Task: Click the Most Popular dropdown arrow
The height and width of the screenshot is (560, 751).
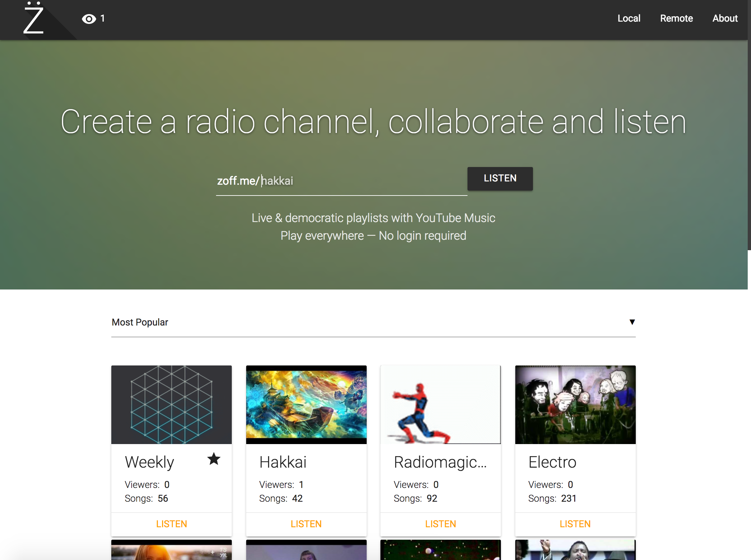Action: point(632,322)
